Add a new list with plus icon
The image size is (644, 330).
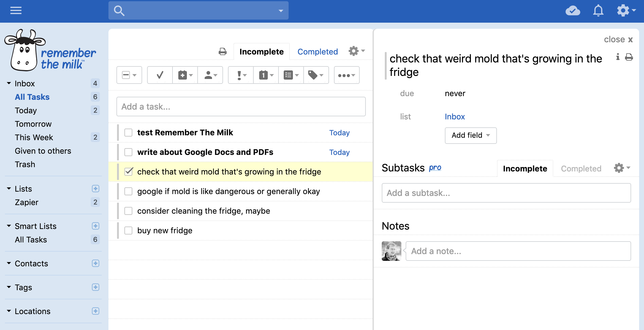pyautogui.click(x=96, y=189)
